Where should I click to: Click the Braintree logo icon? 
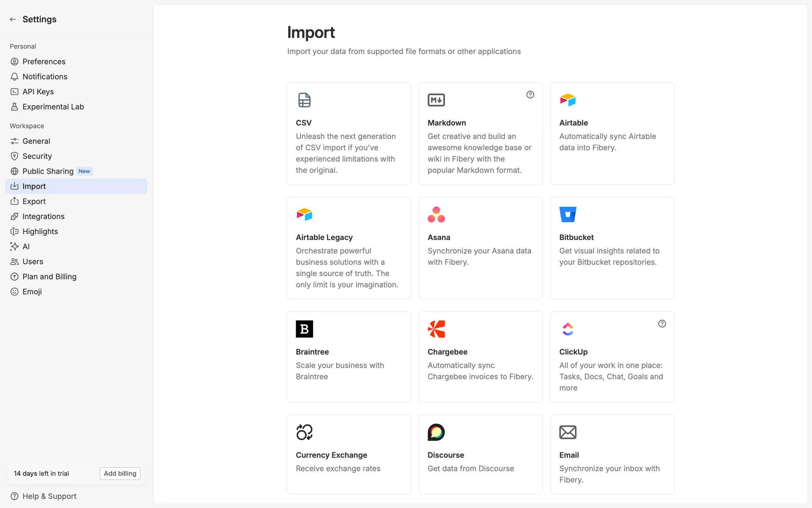tap(304, 329)
